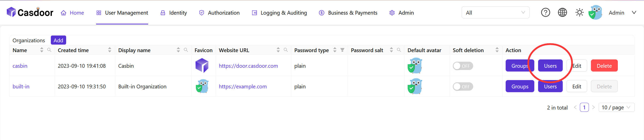644x140 pixels.
Task: Open the Authorization menu
Action: pyautogui.click(x=219, y=13)
